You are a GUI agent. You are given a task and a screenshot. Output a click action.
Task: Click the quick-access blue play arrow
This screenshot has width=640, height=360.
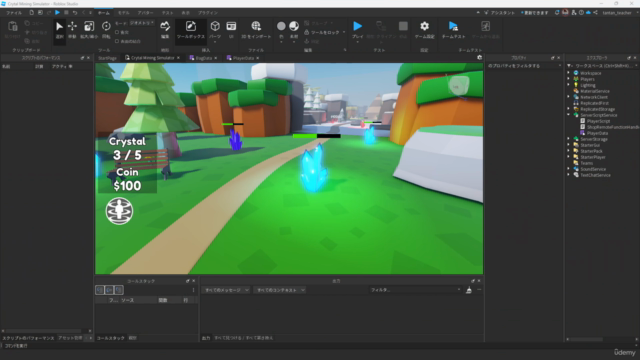click(x=58, y=13)
